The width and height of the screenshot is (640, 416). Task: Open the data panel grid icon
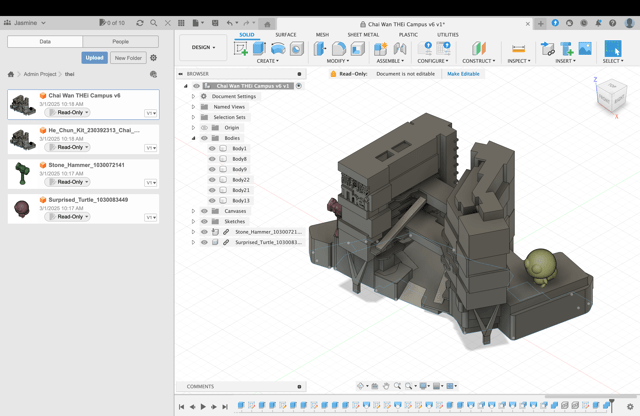(181, 23)
